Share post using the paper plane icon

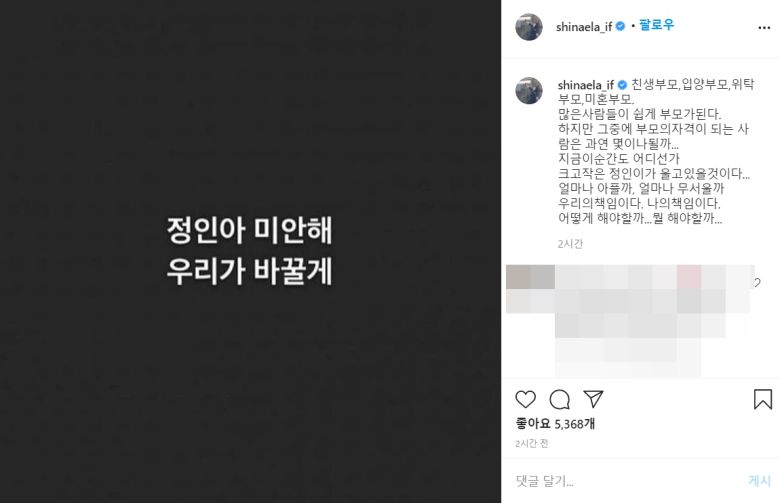(x=593, y=399)
